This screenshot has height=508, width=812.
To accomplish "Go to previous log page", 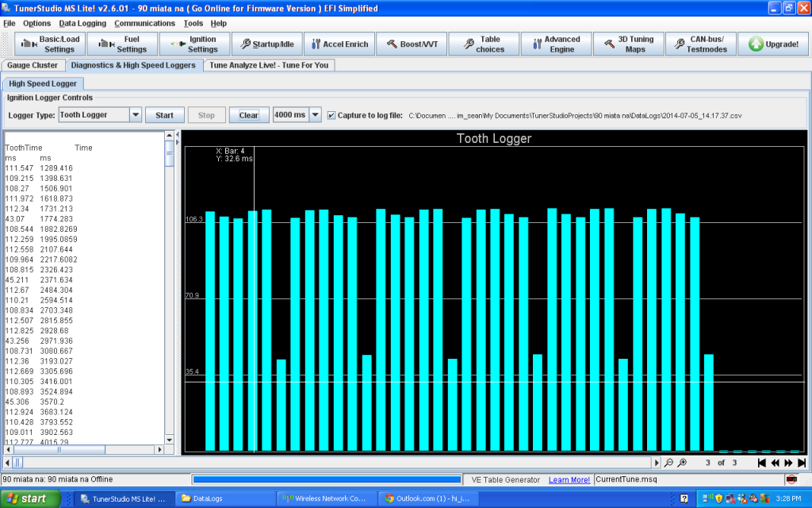I will click(x=775, y=463).
